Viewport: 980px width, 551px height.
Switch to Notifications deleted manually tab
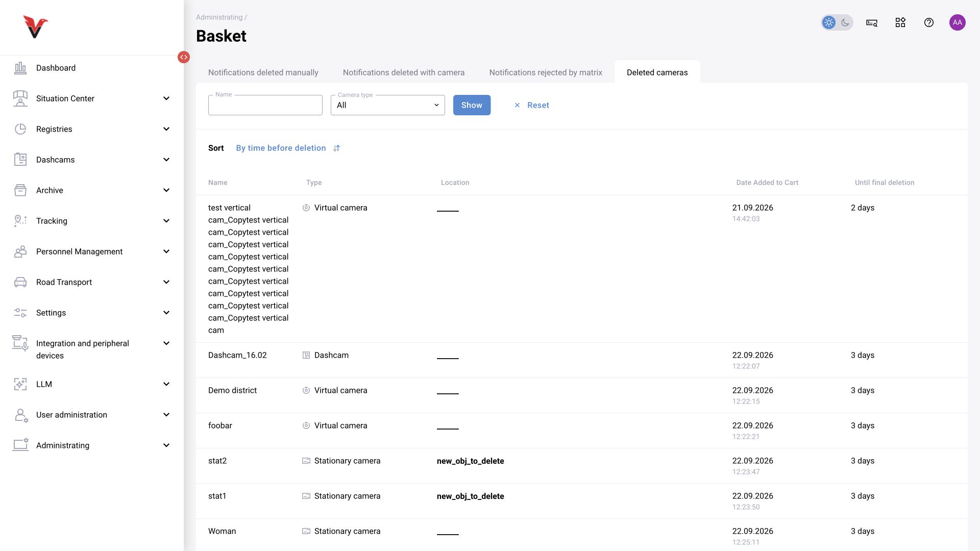[x=263, y=72]
